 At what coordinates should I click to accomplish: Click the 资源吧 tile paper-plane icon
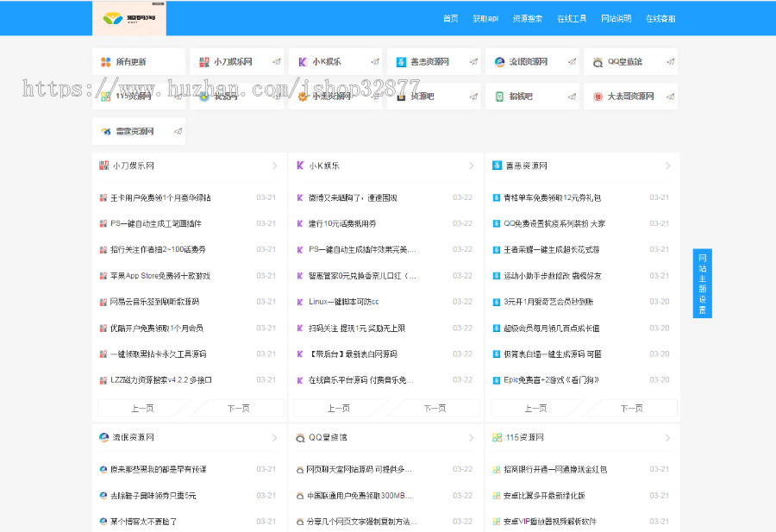tap(473, 97)
